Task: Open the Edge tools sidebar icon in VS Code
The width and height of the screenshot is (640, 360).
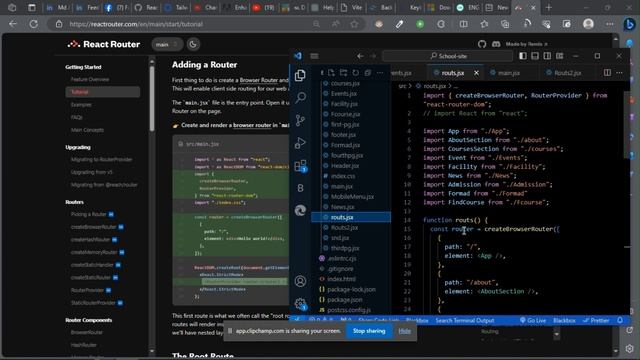Action: pyautogui.click(x=300, y=211)
